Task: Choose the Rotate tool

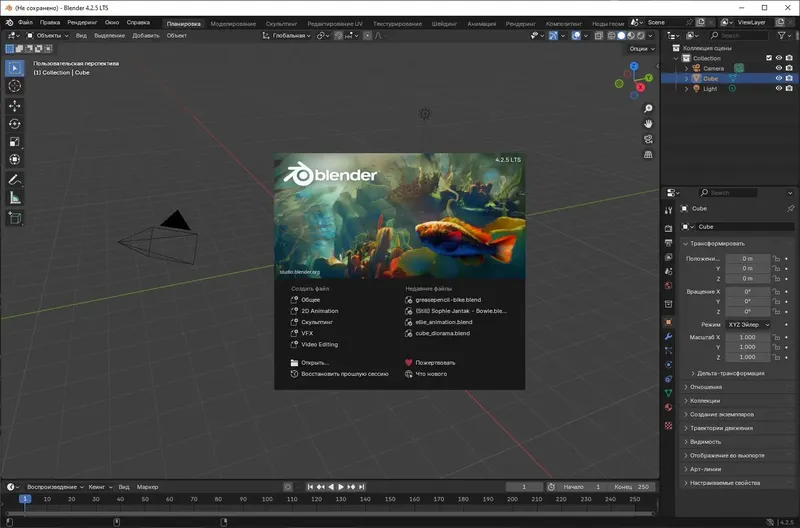Action: tap(15, 123)
